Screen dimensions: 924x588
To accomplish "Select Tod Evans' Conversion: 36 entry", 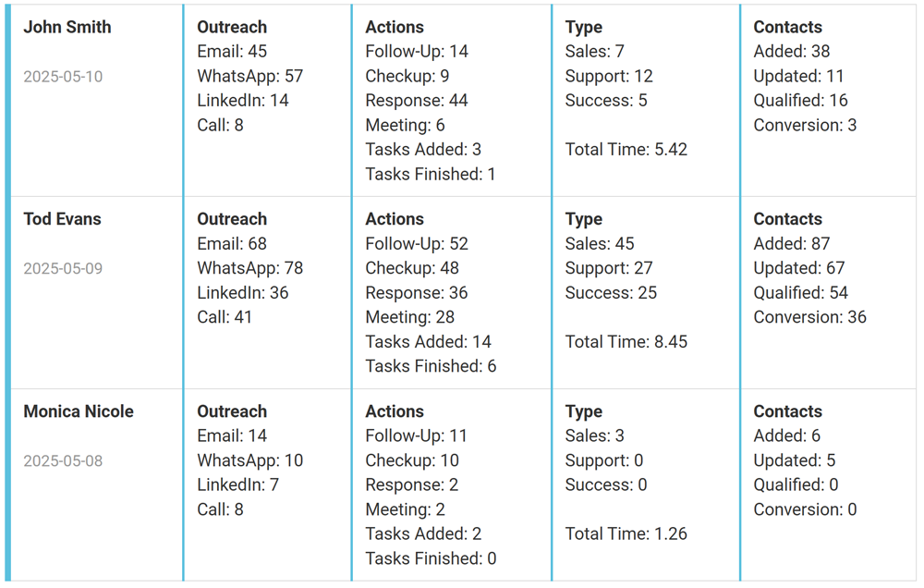I will 809,318.
